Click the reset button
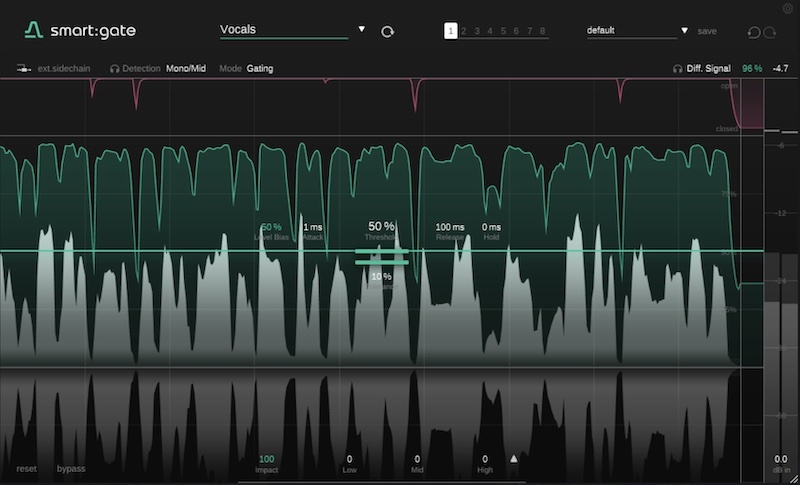Screen dimensions: 800x485 26,468
